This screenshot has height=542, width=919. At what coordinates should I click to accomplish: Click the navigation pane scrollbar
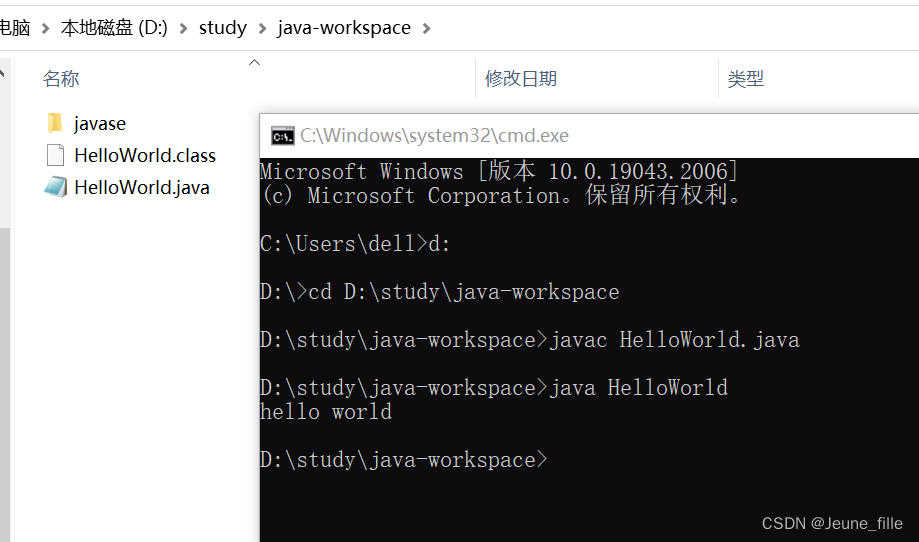[x=5, y=384]
